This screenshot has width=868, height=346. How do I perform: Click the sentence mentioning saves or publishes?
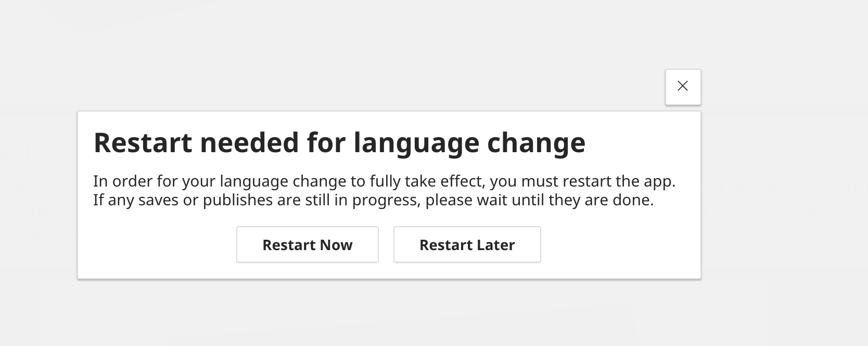[374, 200]
